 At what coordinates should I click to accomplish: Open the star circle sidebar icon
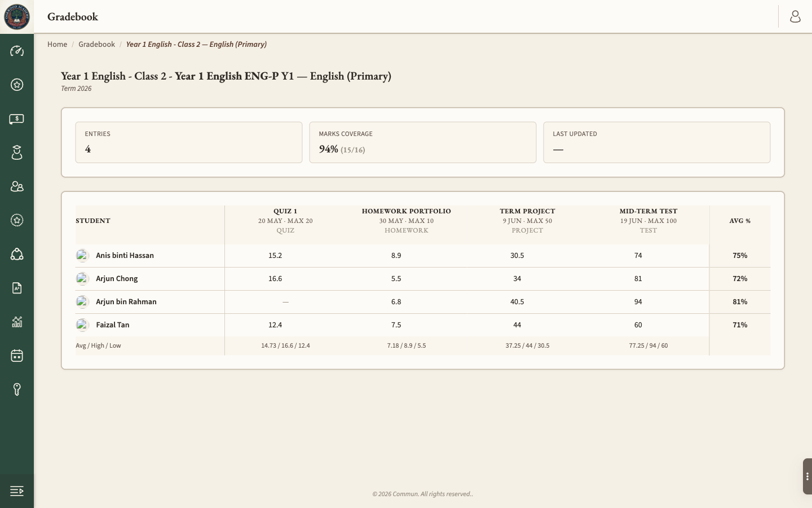[x=17, y=85]
